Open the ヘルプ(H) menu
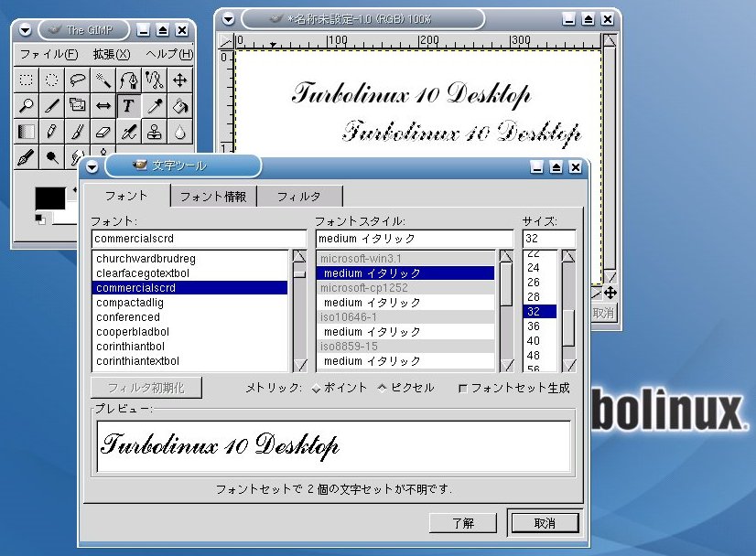 click(x=168, y=54)
